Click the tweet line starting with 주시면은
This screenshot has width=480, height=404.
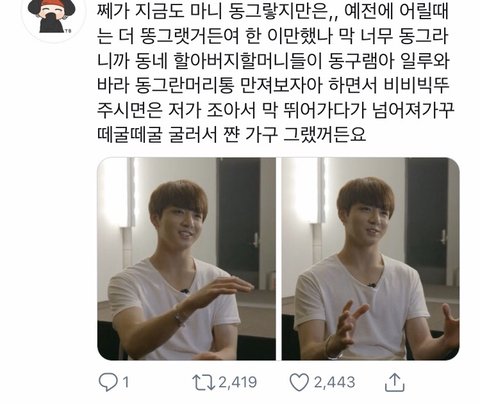[x=275, y=110]
